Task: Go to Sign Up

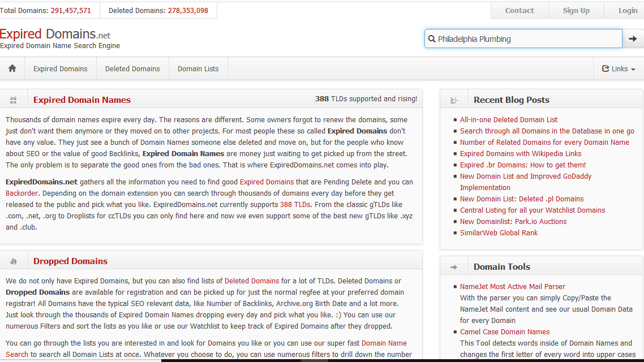Action: coord(576,11)
